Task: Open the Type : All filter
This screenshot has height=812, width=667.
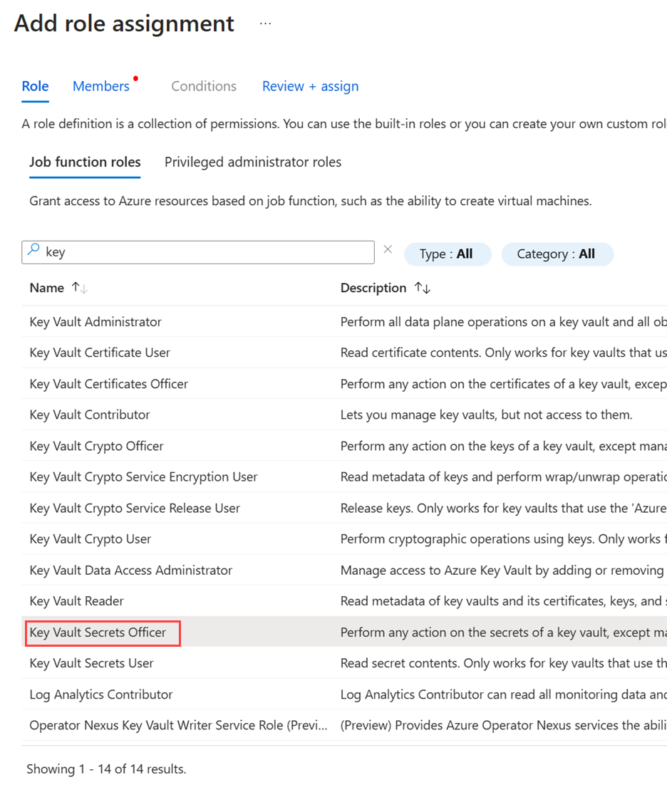Action: (x=447, y=254)
